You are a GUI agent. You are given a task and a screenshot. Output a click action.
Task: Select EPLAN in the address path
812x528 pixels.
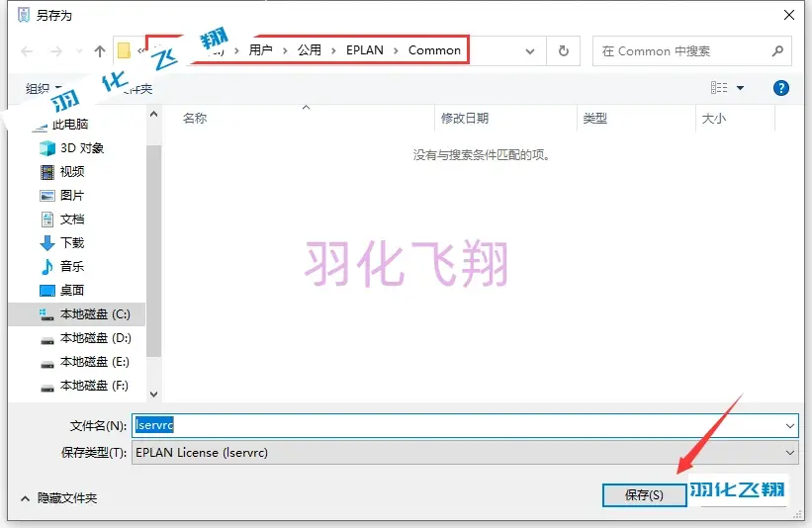(x=365, y=50)
